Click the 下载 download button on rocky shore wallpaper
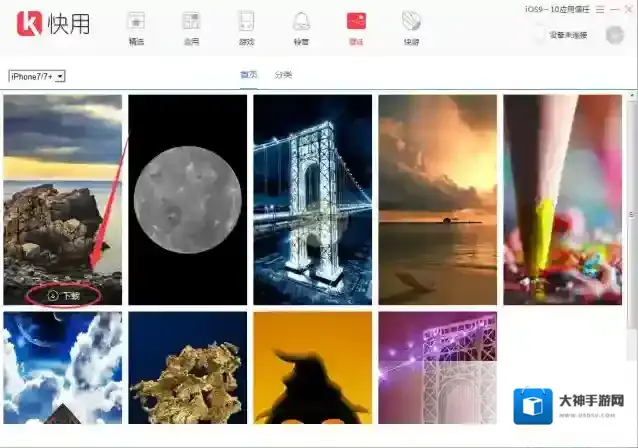638x448 pixels. 63,296
